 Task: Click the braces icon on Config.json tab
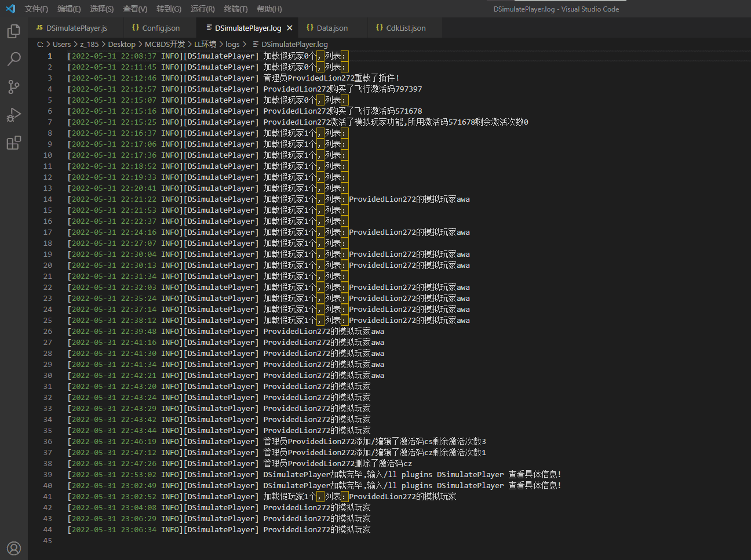136,27
